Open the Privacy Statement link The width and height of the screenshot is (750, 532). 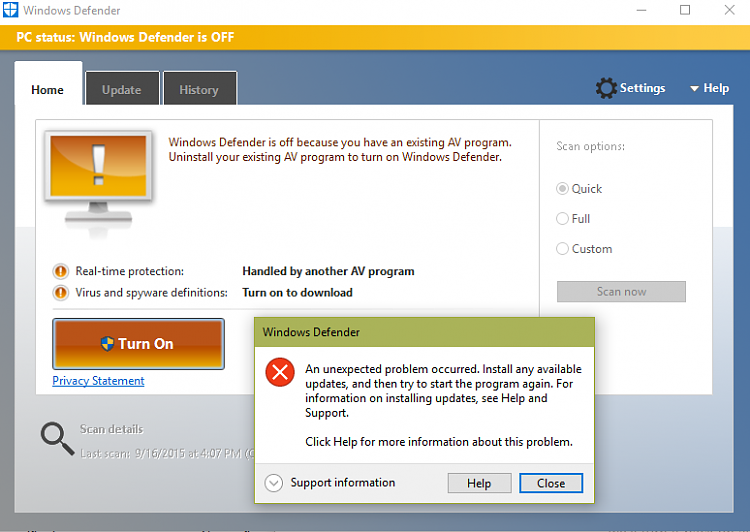(98, 381)
